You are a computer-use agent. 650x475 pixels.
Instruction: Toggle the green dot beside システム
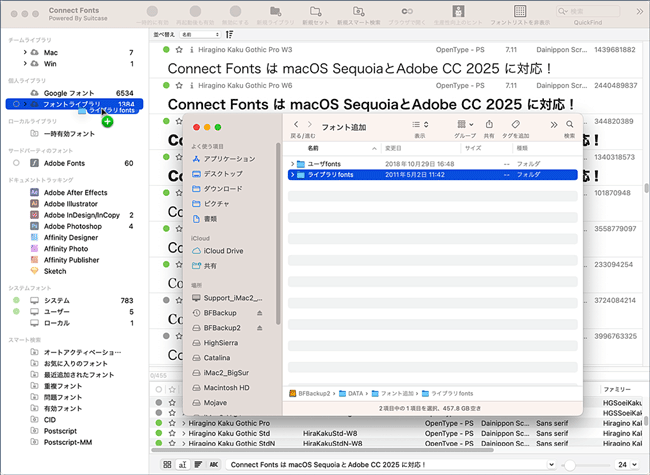tap(16, 300)
